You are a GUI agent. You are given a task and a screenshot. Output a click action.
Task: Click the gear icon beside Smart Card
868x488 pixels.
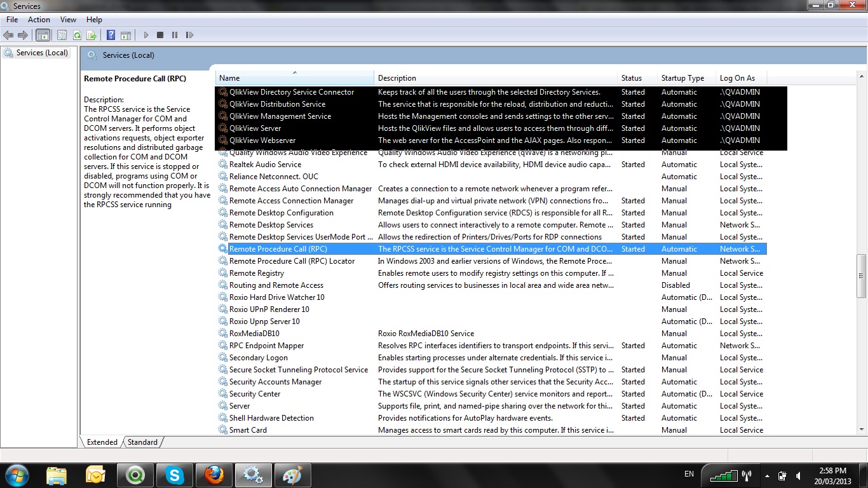[222, 430]
